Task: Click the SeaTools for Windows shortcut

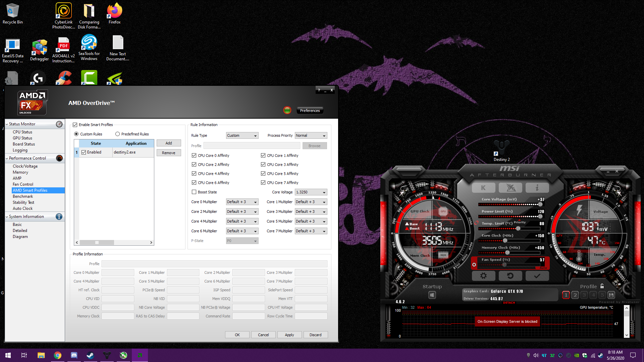Action: click(89, 48)
